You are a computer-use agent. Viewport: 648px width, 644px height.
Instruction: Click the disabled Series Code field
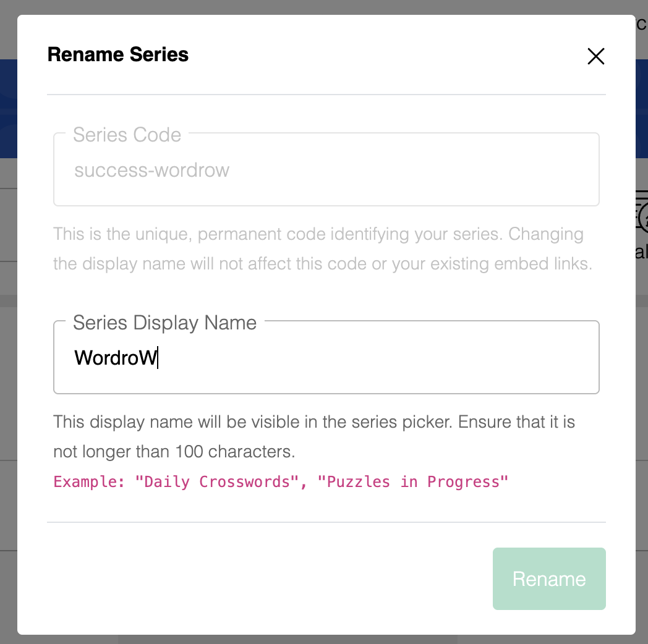(326, 169)
